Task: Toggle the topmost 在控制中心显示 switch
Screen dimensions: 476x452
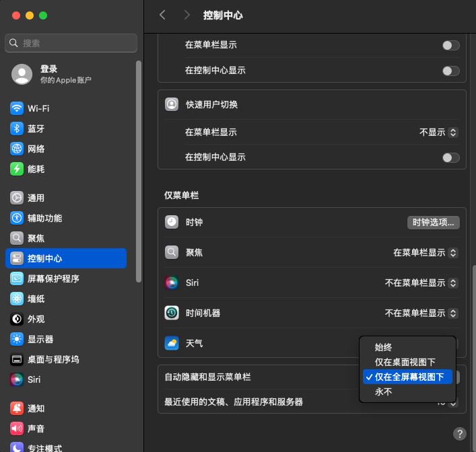Action: [450, 71]
